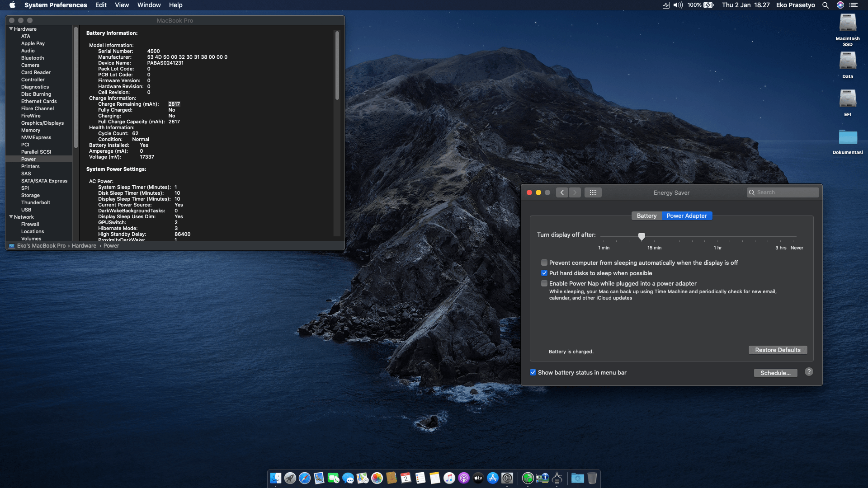Open Reminders from the Dock
The image size is (868, 488).
(x=420, y=478)
